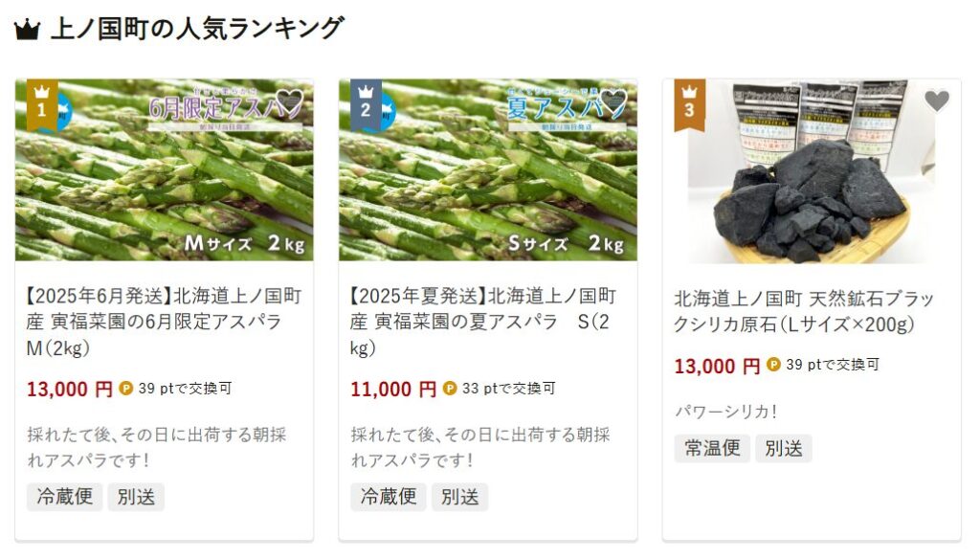The width and height of the screenshot is (980, 559).
Task: Click the rank 3 bronze crown badge
Action: click(689, 103)
